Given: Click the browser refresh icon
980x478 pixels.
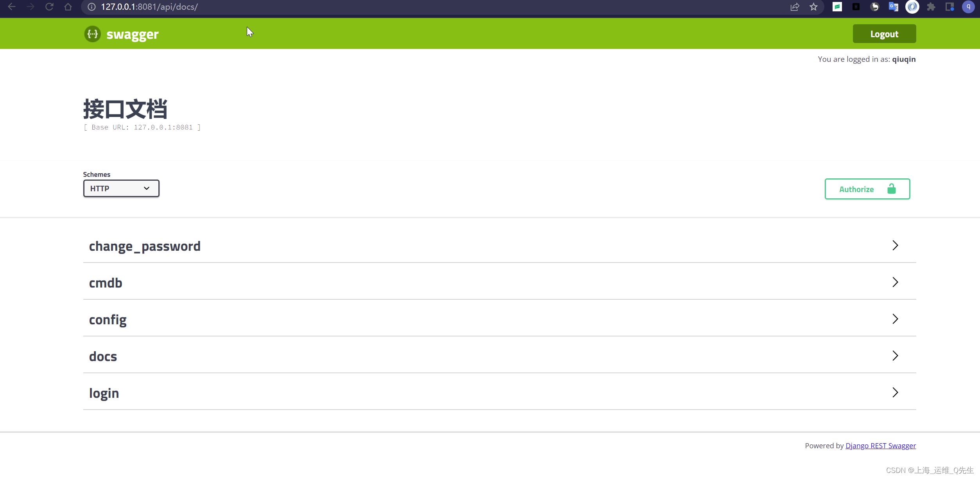Looking at the screenshot, I should [x=49, y=7].
